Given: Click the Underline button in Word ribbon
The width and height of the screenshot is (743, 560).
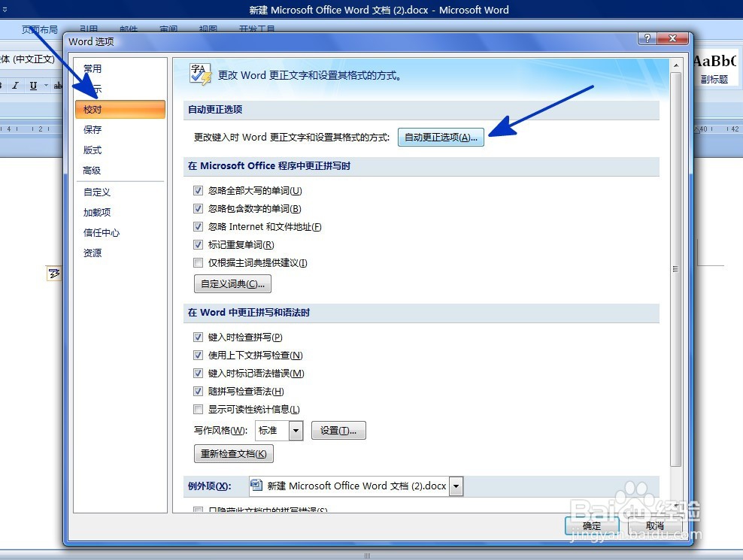Looking at the screenshot, I should pyautogui.click(x=33, y=85).
